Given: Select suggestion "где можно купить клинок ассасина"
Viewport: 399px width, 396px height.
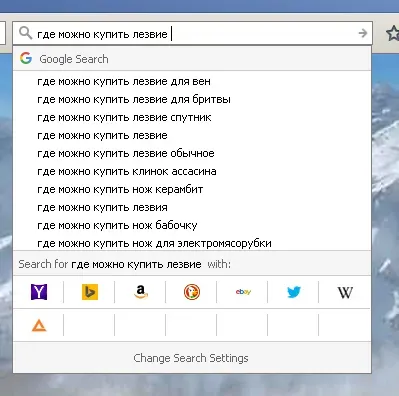Looking at the screenshot, I should pyautogui.click(x=192, y=171).
